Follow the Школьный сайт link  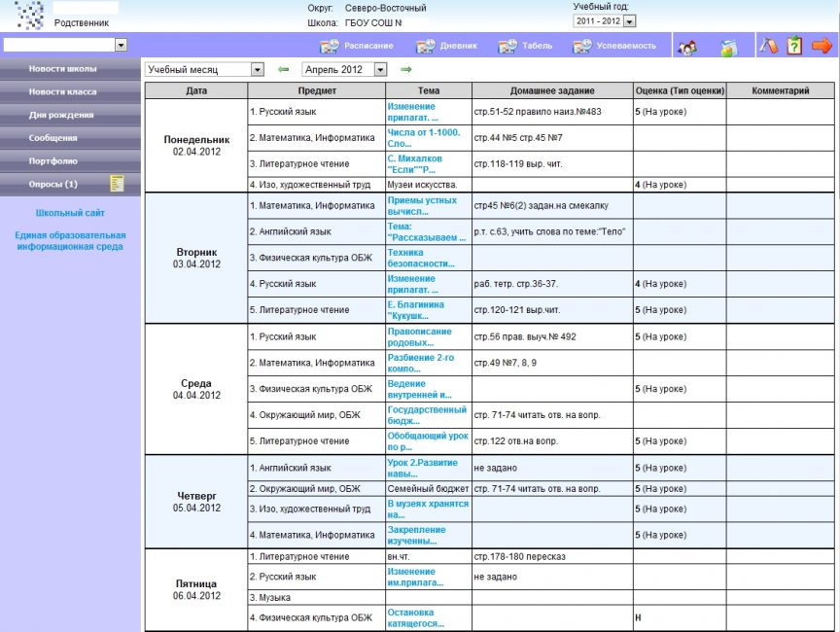(x=70, y=213)
